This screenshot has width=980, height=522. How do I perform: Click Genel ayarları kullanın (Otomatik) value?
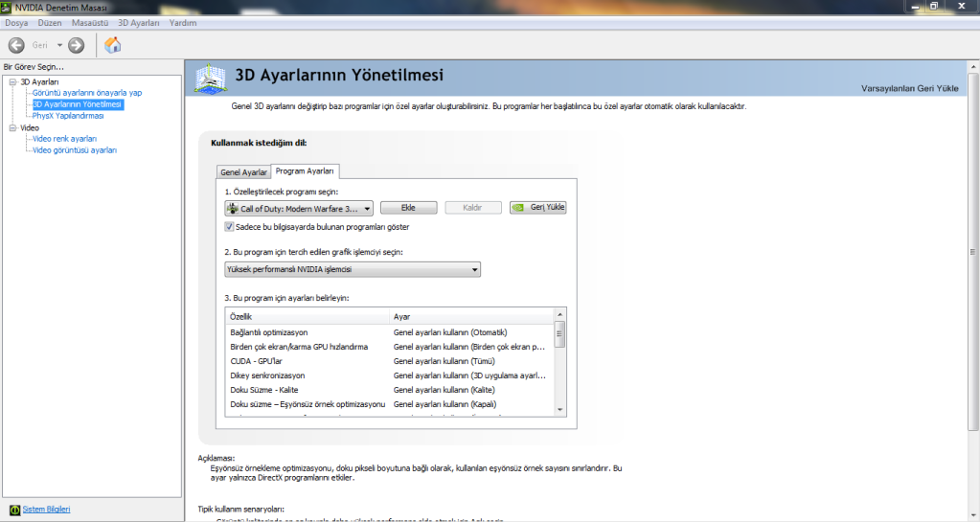coord(450,332)
